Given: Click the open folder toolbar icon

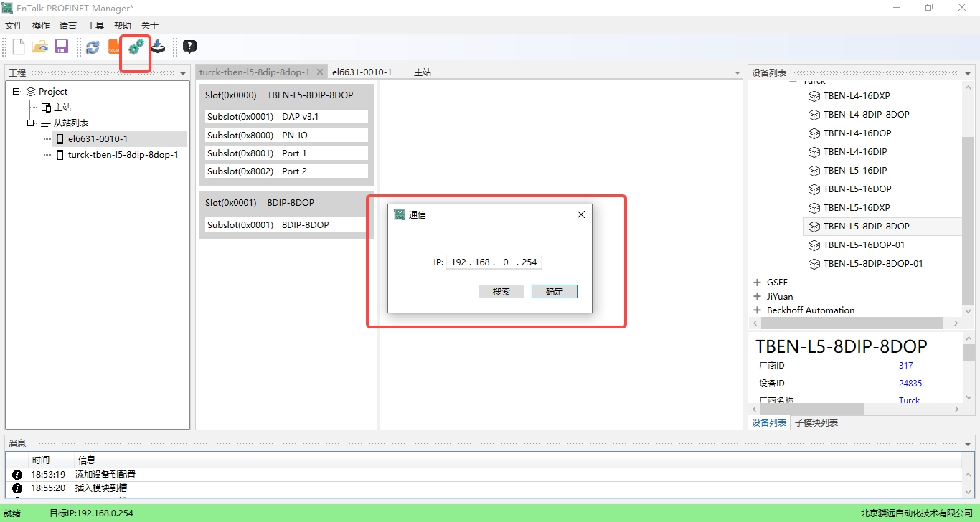Looking at the screenshot, I should click(40, 47).
